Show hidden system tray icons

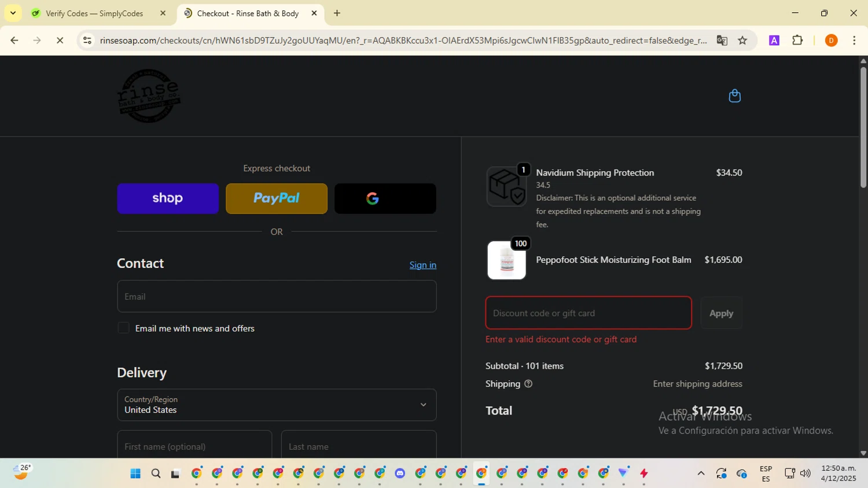pyautogui.click(x=701, y=474)
